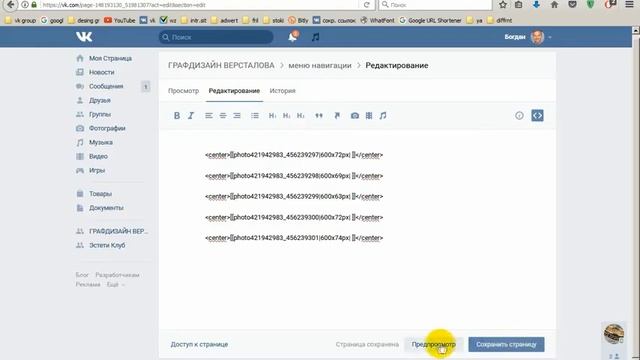The image size is (640, 360).
Task: Open wiki markup help info icon
Action: (x=519, y=116)
